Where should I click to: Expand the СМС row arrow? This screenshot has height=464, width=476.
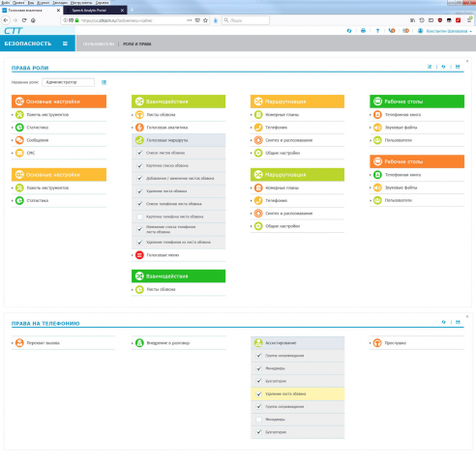pyautogui.click(x=13, y=153)
